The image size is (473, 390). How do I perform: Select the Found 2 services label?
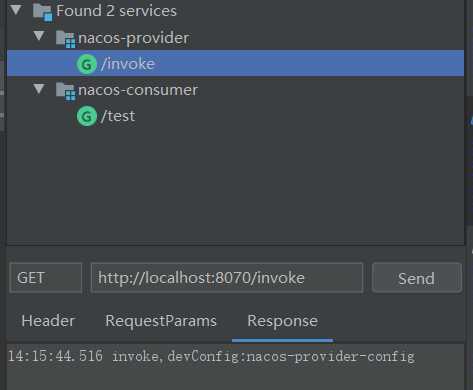(x=116, y=11)
